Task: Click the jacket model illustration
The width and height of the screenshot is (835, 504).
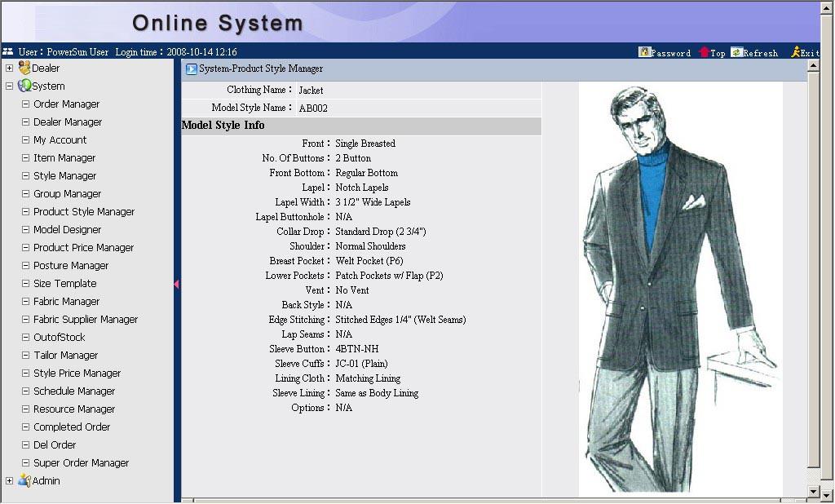Action: click(681, 290)
